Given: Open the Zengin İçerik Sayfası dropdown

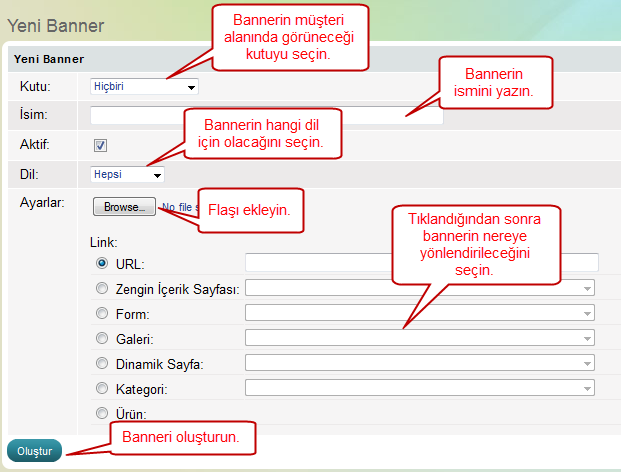Looking at the screenshot, I should point(420,288).
